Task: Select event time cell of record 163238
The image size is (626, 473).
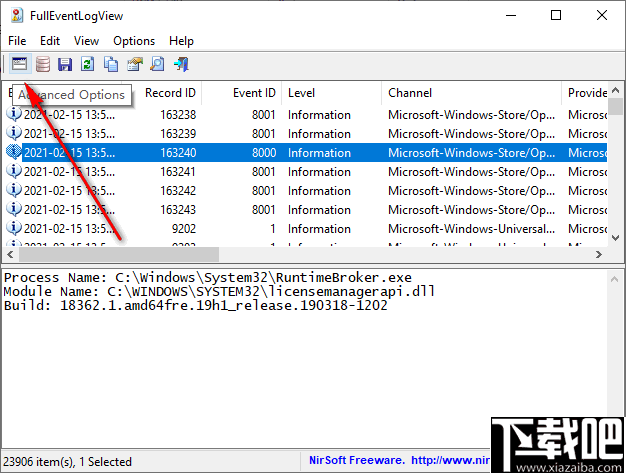Action: click(69, 115)
